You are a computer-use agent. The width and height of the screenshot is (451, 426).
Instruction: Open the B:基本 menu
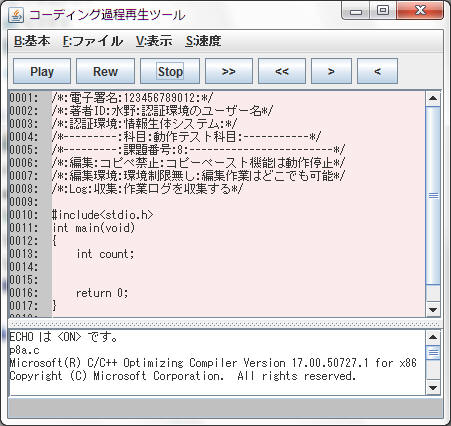pyautogui.click(x=32, y=41)
